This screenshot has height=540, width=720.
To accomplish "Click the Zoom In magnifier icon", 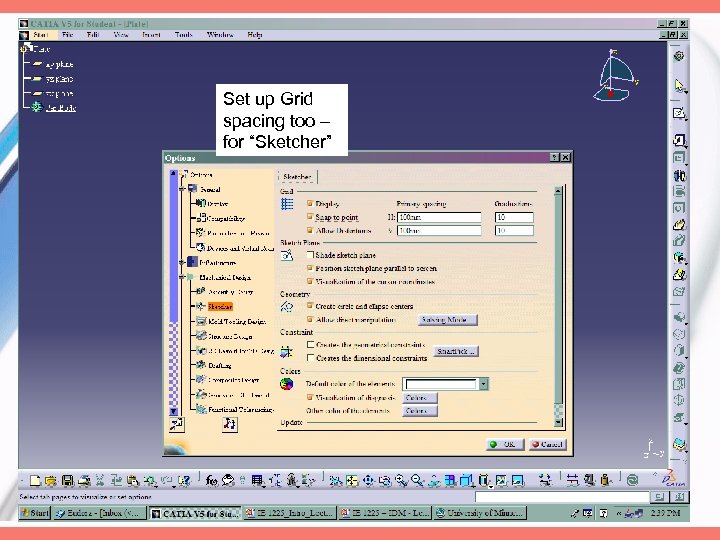I will tap(401, 480).
